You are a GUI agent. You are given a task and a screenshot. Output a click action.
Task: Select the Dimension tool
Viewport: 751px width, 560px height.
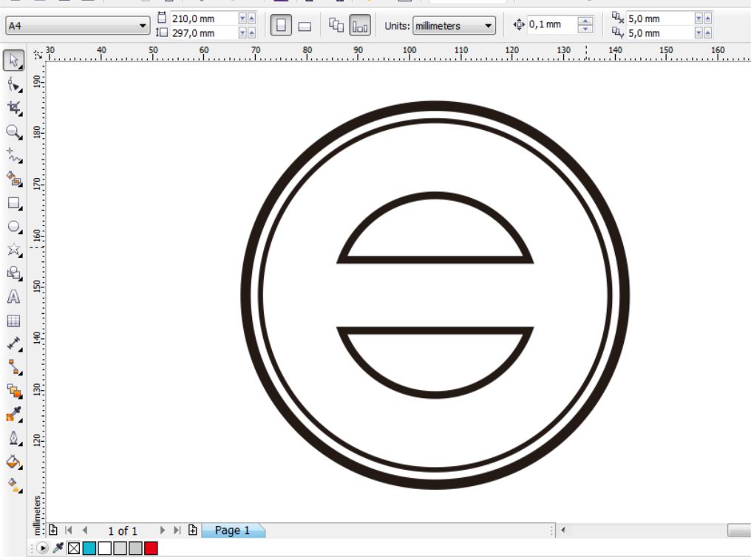click(x=14, y=344)
